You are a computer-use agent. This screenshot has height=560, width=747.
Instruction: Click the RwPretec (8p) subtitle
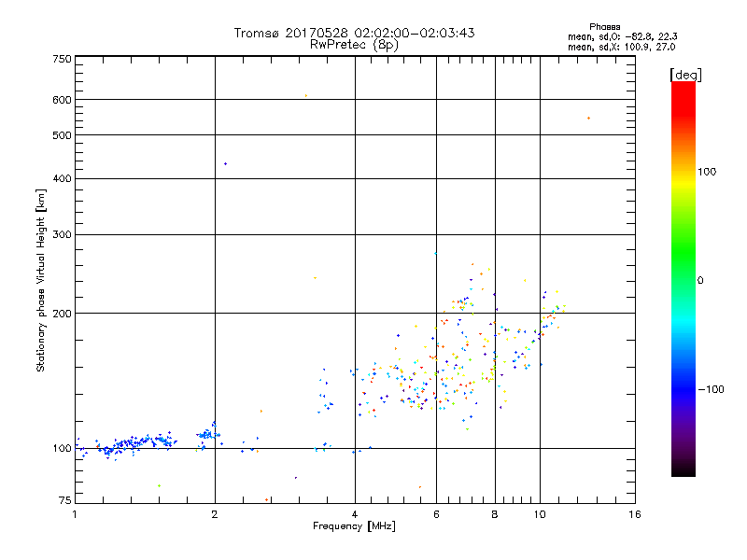(x=355, y=45)
